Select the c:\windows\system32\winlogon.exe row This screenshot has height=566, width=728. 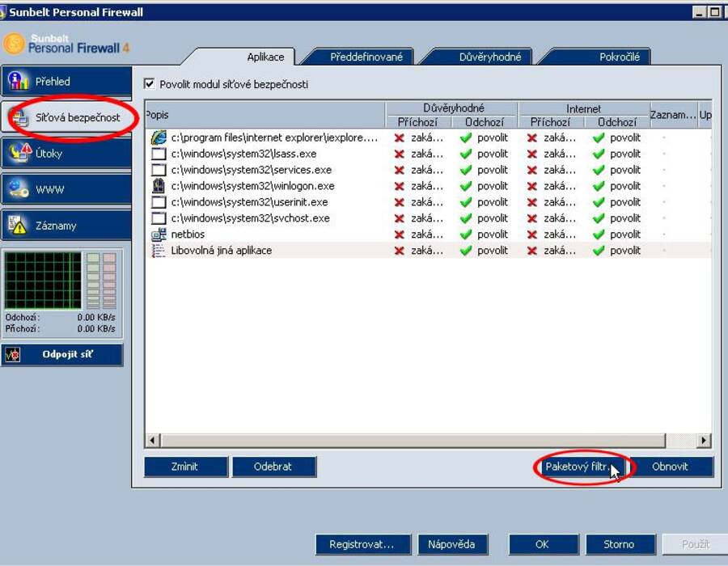(x=428, y=186)
